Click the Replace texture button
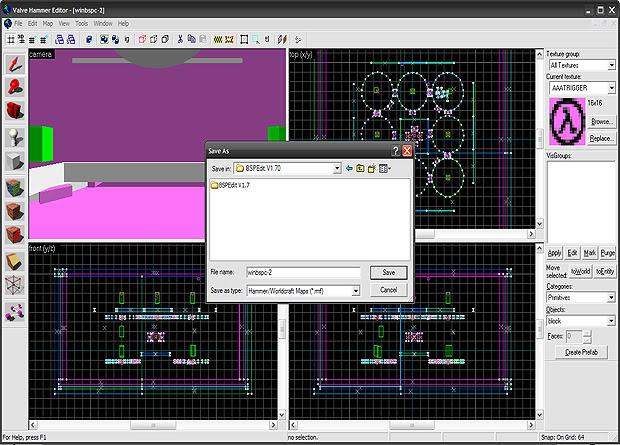This screenshot has width=620, height=445. (602, 138)
